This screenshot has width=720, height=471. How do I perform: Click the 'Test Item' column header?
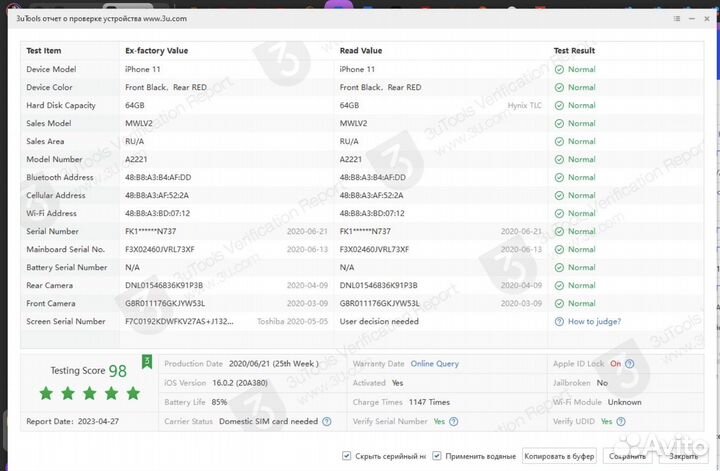44,50
